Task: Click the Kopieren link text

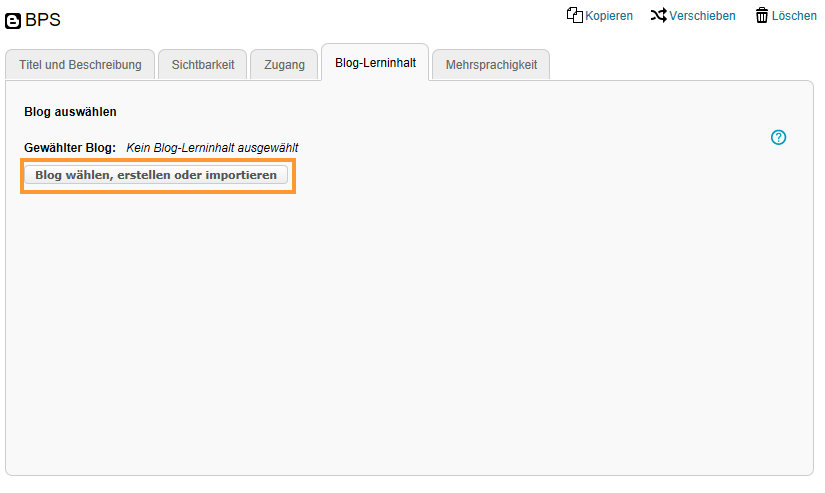Action: [x=609, y=16]
